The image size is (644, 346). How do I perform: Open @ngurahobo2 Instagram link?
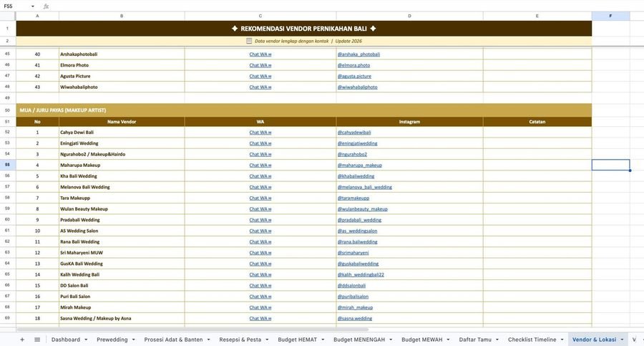[352, 154]
